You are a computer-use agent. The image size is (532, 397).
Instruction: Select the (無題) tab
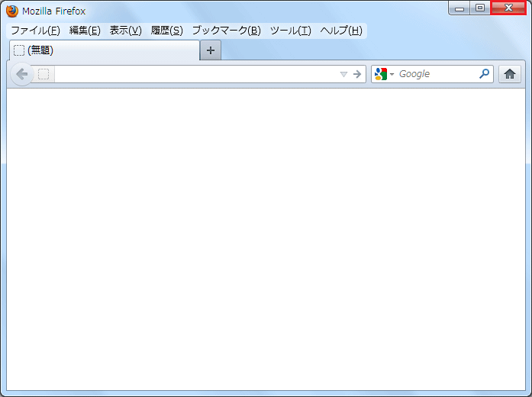click(105, 50)
